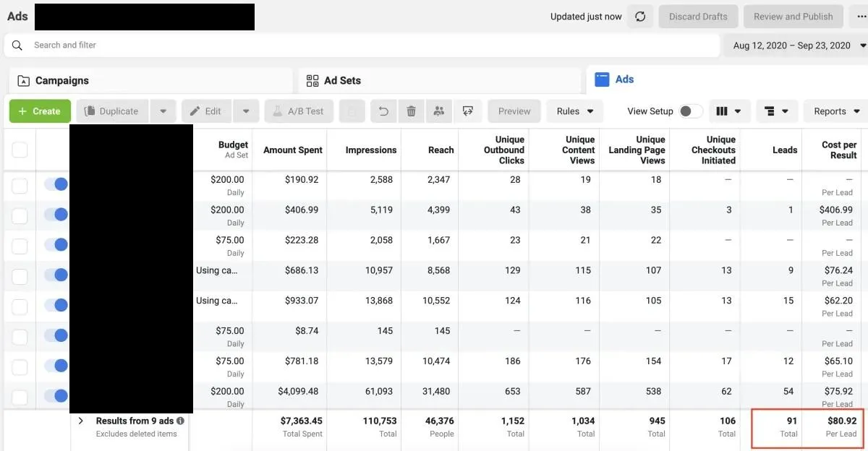The image size is (868, 451).
Task: Open the Reports dropdown menu
Action: (x=836, y=111)
